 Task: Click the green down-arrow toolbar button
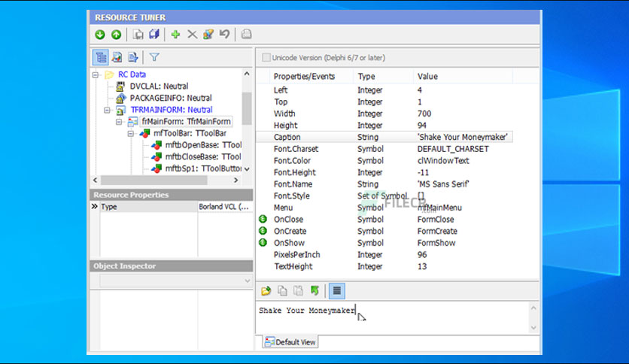click(x=100, y=35)
